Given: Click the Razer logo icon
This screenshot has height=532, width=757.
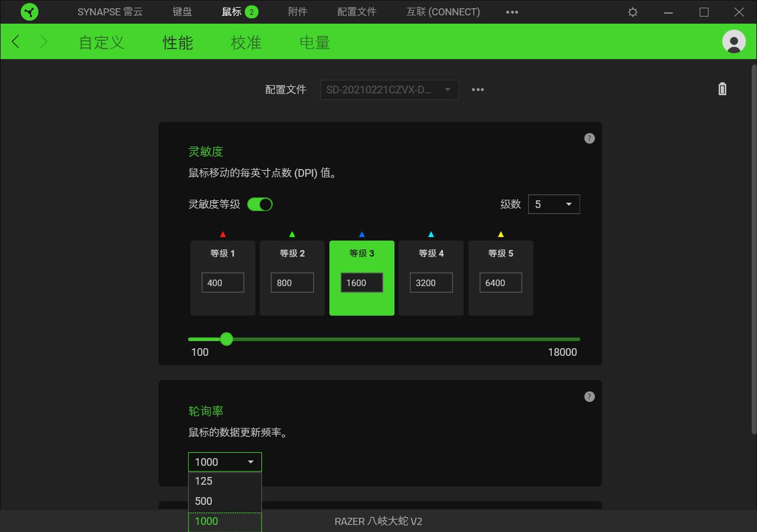Looking at the screenshot, I should 29,12.
